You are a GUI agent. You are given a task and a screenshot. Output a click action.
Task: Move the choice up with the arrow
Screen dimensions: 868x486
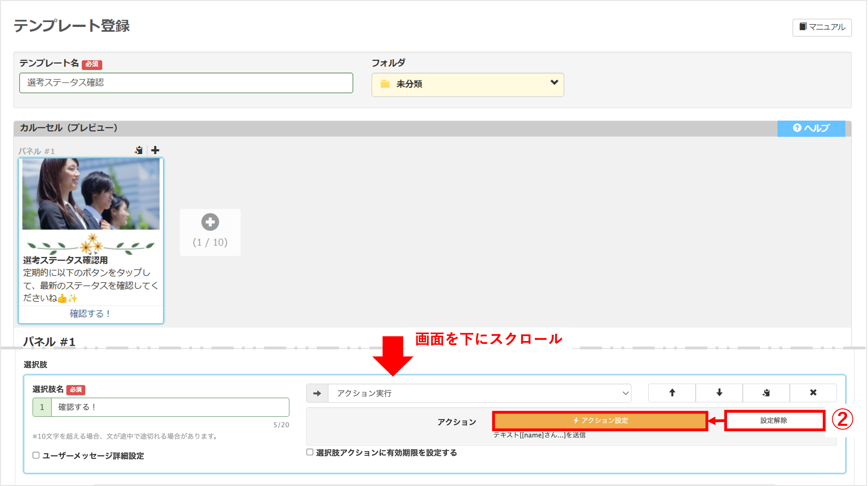pos(672,393)
